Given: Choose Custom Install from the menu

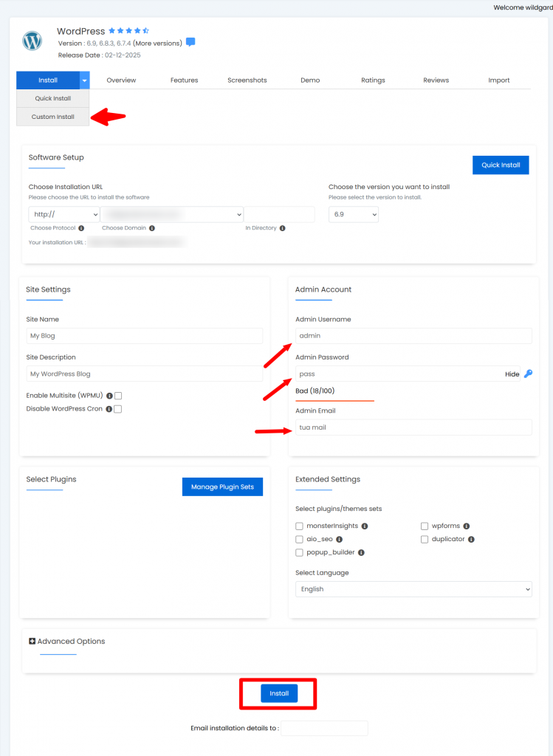Looking at the screenshot, I should (52, 117).
